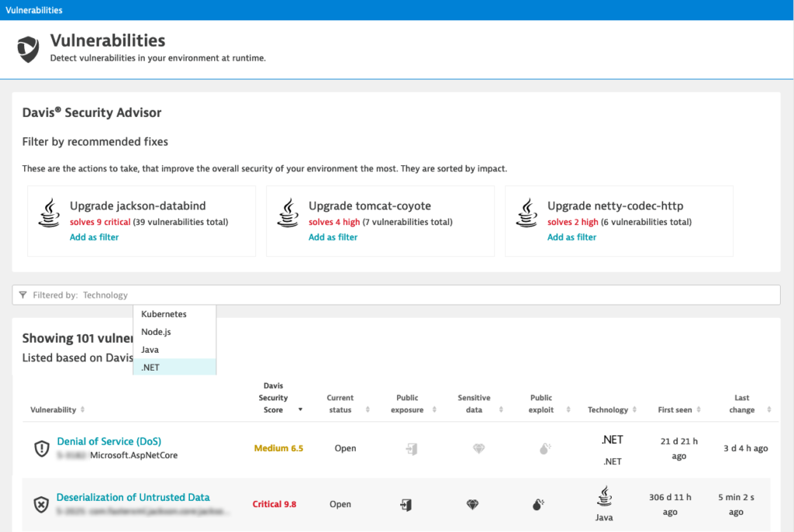Add jackson-databind upgrade as filter
The width and height of the screenshot is (794, 532).
(94, 237)
